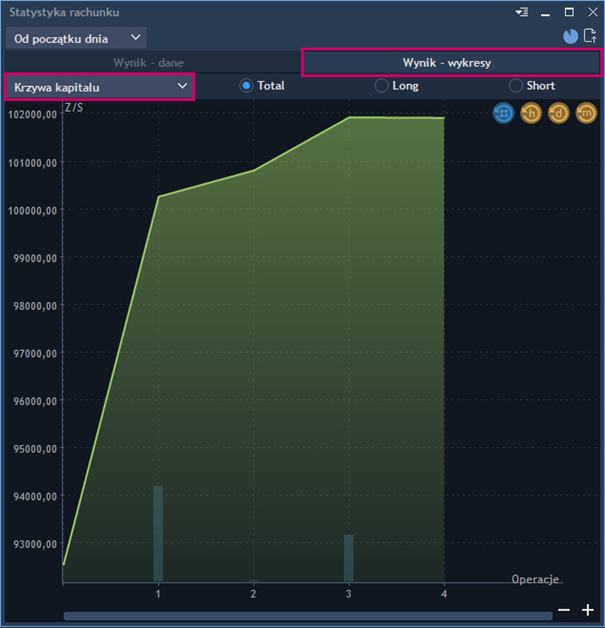This screenshot has height=628, width=605.
Task: Open the 'Od początku dnia' period dropdown
Action: 76,38
